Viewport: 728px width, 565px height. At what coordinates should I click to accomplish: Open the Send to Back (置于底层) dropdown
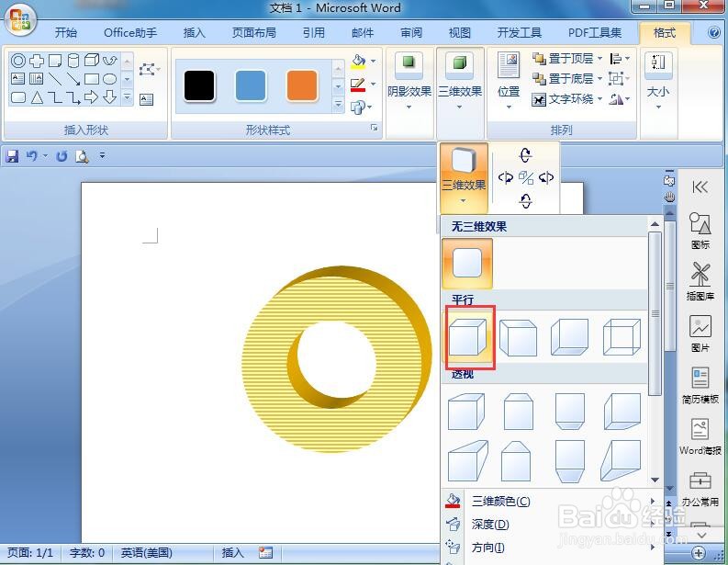coord(567,78)
